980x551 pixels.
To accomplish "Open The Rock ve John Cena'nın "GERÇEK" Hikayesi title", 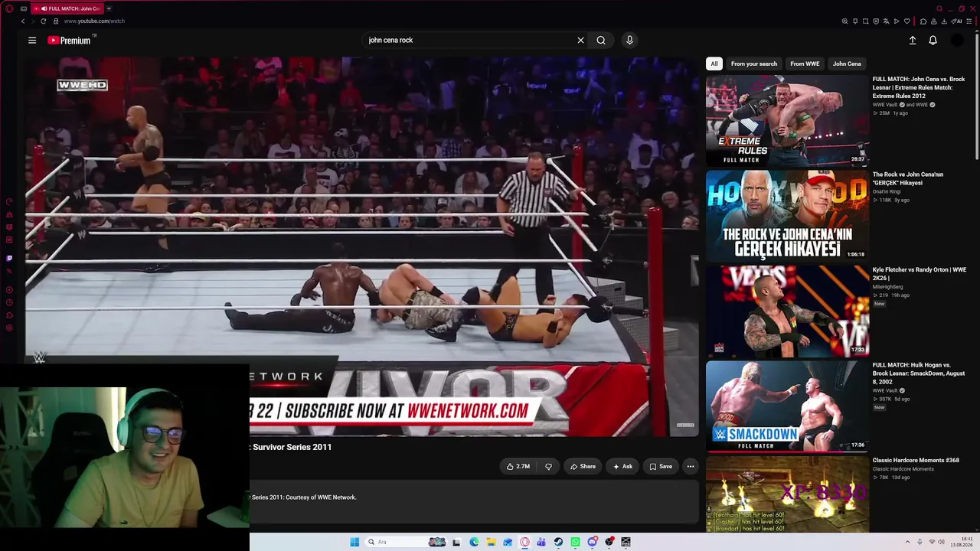I will coord(908,178).
